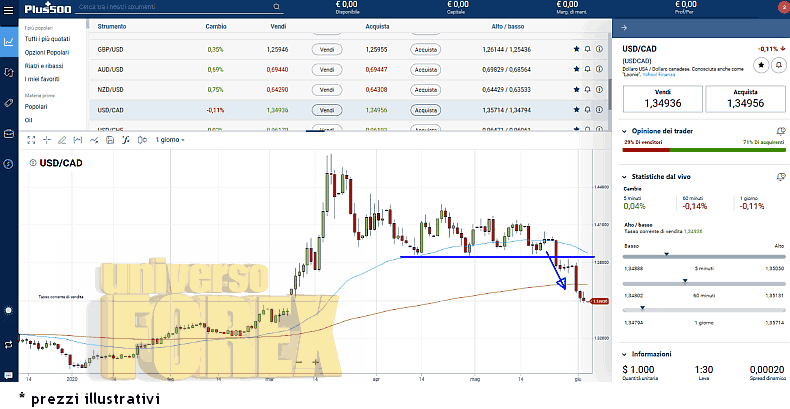Save the chart layout
The height and width of the screenshot is (409, 790).
coord(110,139)
